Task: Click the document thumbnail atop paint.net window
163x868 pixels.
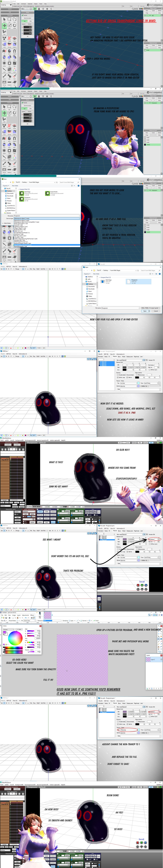Action: [48, 615]
